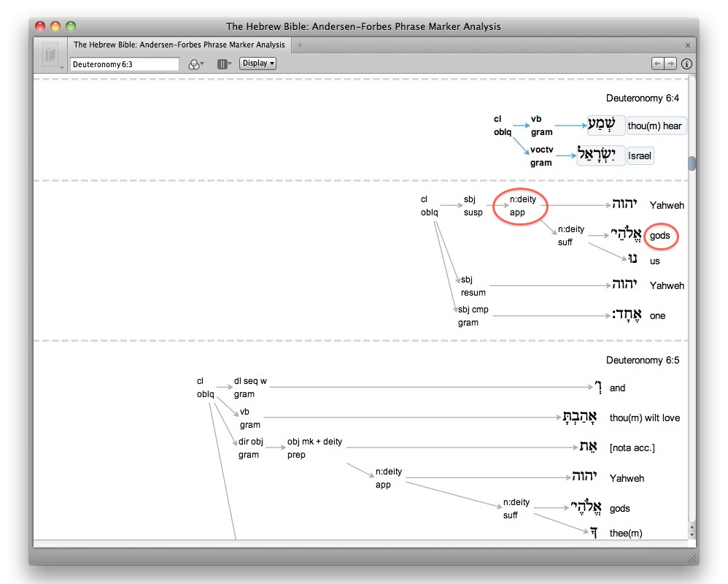Click the scrollbar down arrow
The width and height of the screenshot is (728, 584).
[692, 535]
